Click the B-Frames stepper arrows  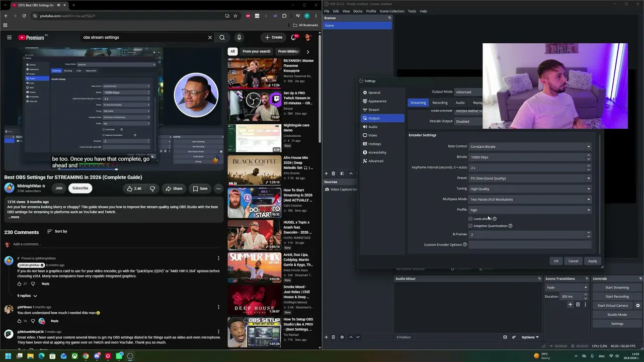click(588, 234)
